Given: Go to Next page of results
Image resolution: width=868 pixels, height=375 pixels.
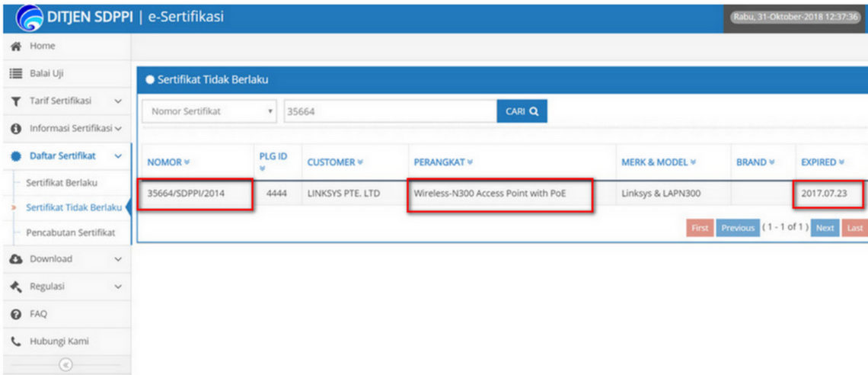Looking at the screenshot, I should [x=824, y=228].
